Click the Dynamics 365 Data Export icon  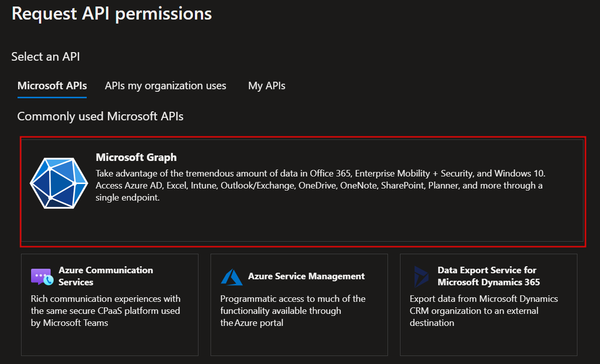(x=421, y=277)
